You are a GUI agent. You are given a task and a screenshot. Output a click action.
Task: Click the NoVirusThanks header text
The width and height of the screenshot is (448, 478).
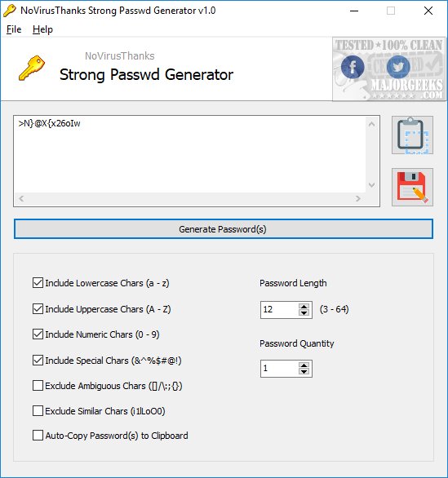[119, 56]
